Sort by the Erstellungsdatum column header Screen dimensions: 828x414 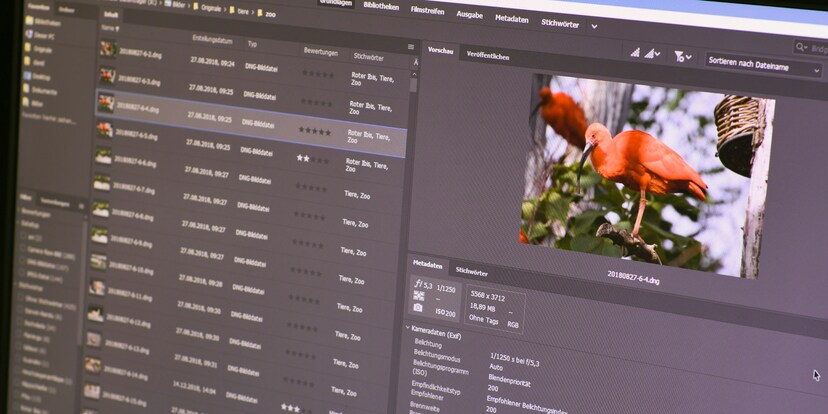click(212, 39)
